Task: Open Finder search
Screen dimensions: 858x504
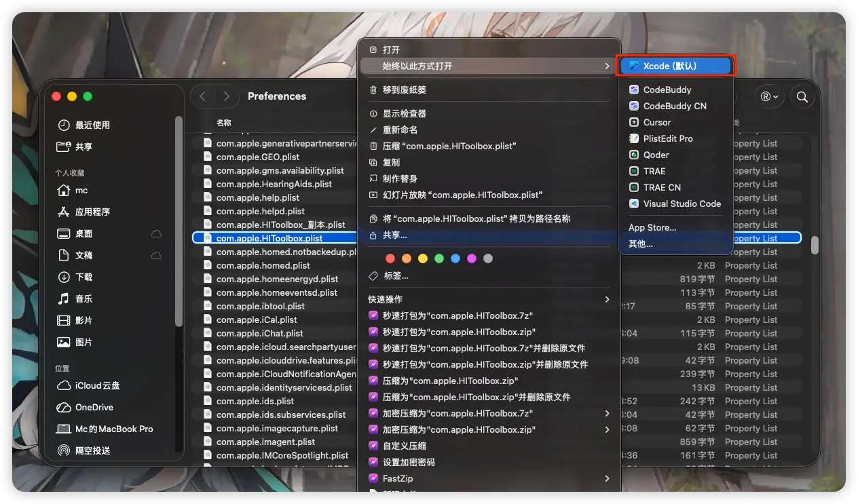Action: [802, 97]
